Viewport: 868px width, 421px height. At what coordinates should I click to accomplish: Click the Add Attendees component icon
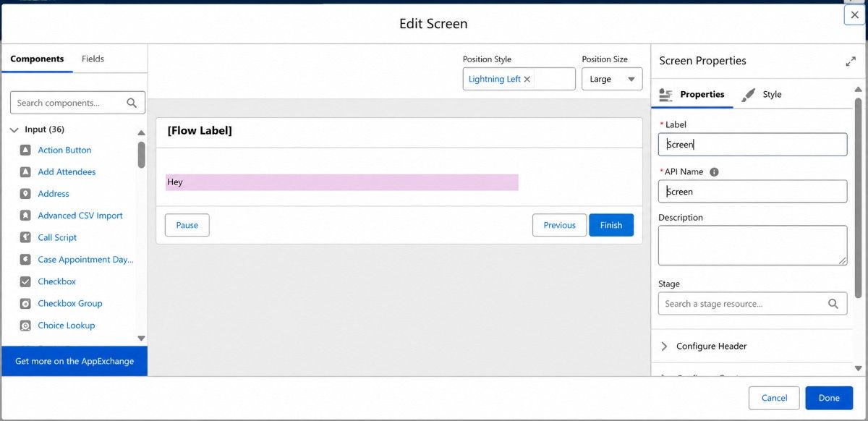coord(25,172)
